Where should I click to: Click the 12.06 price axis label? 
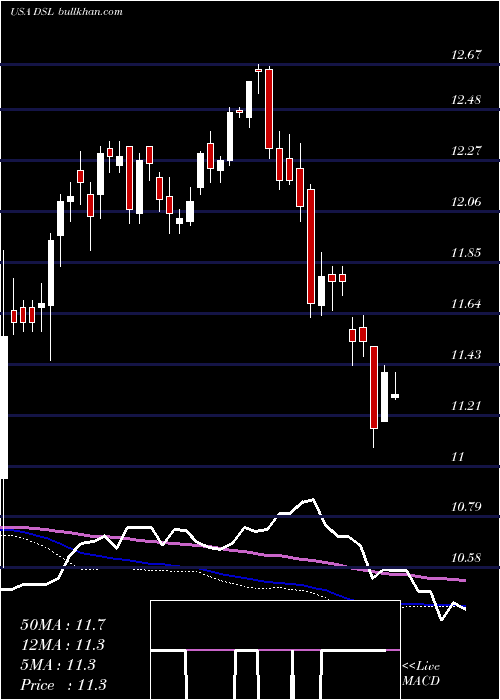coord(466,202)
